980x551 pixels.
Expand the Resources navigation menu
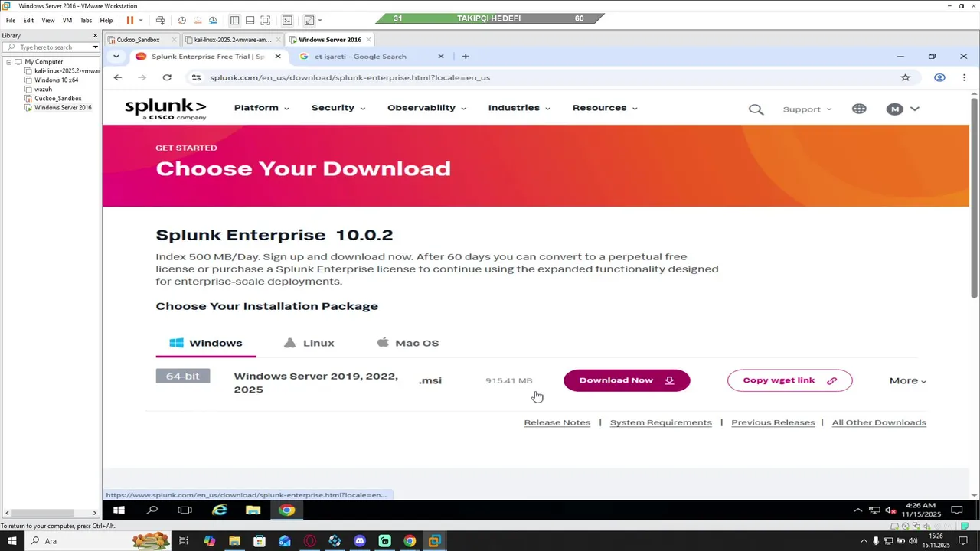point(605,108)
